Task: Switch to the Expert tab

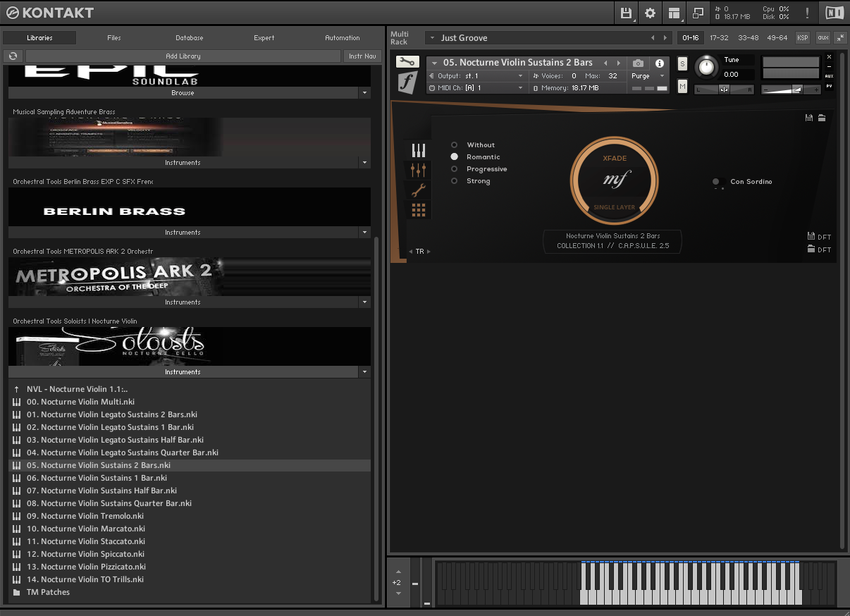Action: (264, 38)
